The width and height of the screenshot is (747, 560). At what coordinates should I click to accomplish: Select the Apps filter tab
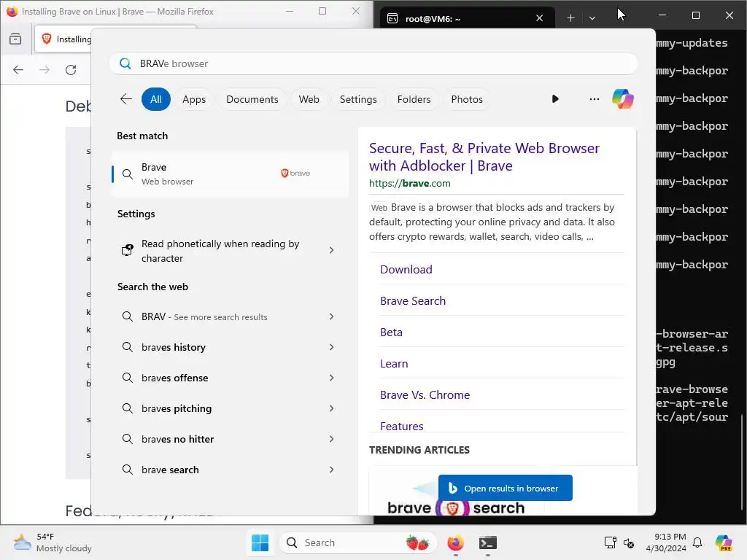(x=194, y=99)
